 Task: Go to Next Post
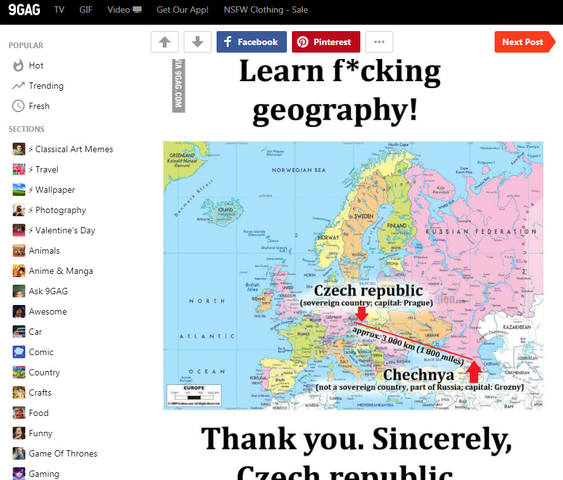click(525, 42)
